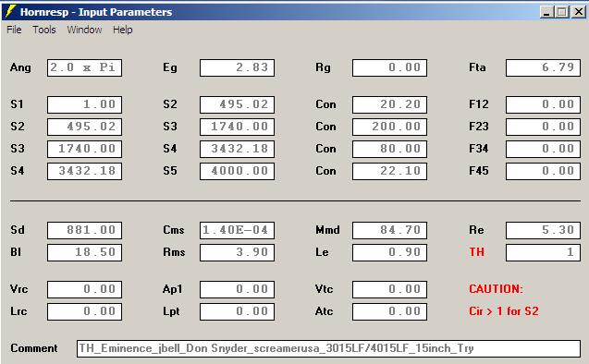Select the left-column S2 field 495.02
The height and width of the screenshot is (364, 589).
(x=84, y=127)
